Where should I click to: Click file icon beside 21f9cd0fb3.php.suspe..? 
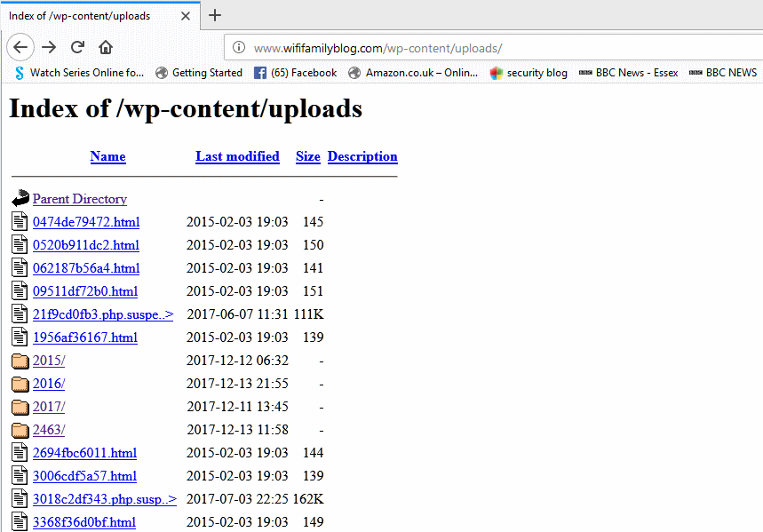(20, 314)
